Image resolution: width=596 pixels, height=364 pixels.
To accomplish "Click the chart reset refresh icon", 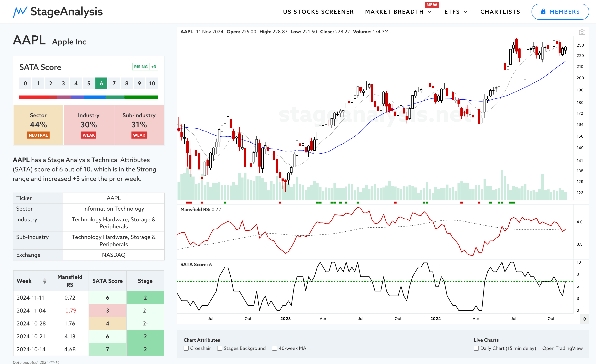I will click(584, 319).
